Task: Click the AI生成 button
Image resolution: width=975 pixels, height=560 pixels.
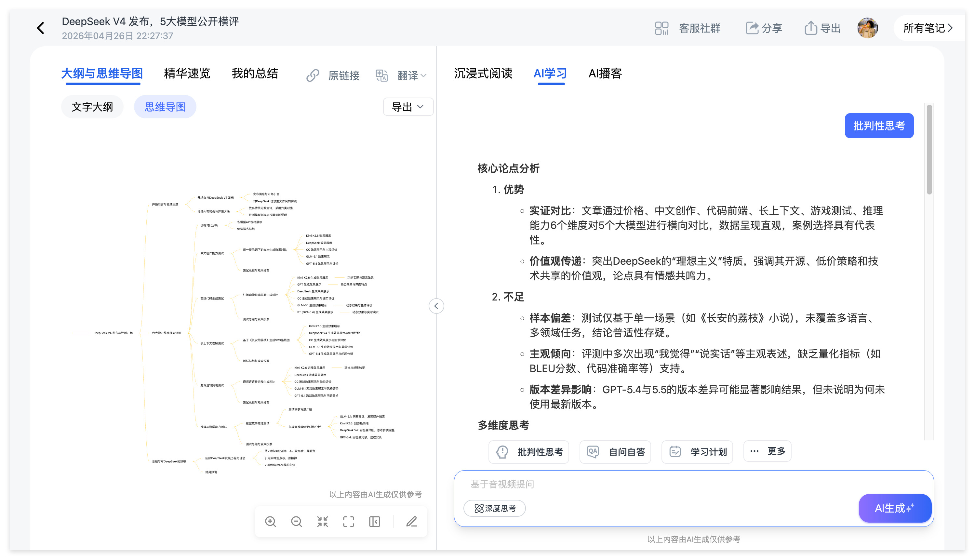Action: 895,509
